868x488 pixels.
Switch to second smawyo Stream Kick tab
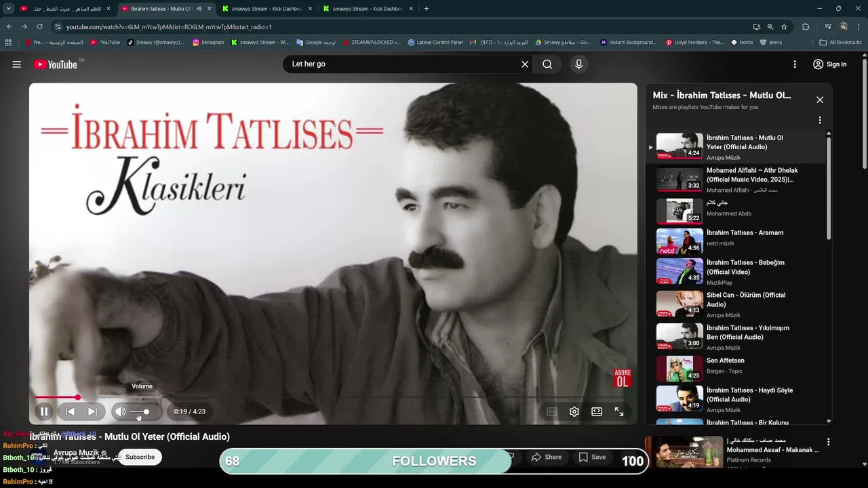[367, 9]
